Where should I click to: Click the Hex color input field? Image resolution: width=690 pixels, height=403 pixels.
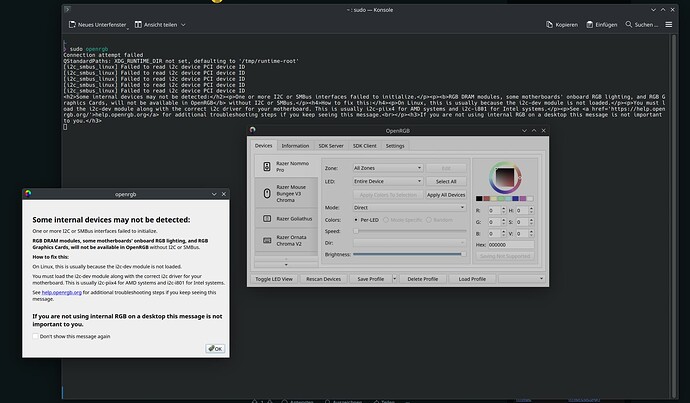click(511, 245)
